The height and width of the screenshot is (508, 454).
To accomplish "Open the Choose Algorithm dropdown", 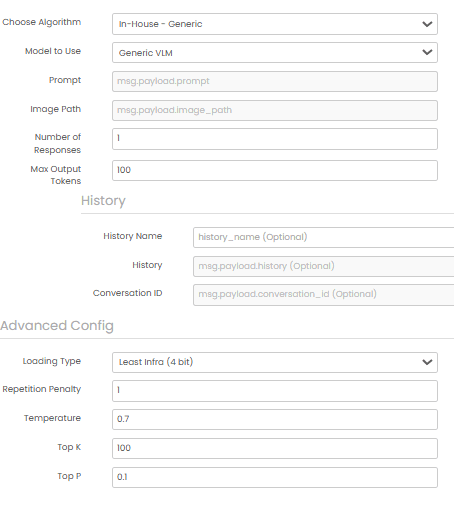I will (x=275, y=24).
